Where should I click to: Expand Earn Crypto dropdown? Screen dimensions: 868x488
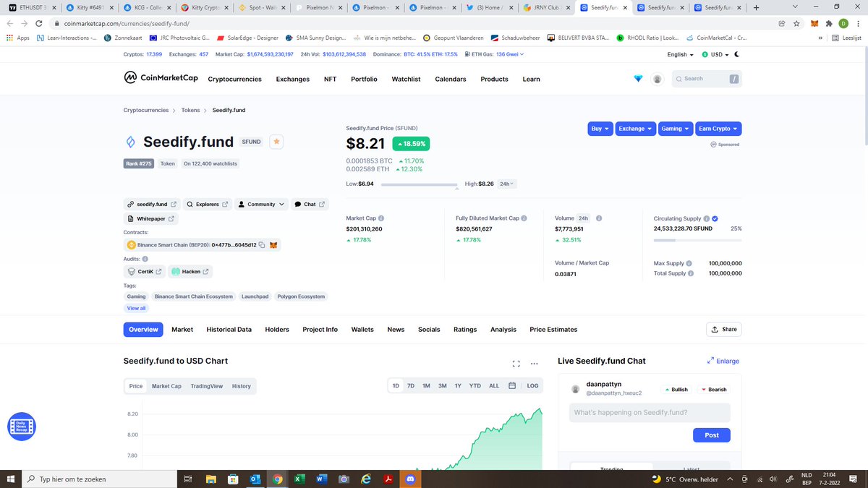coord(718,129)
